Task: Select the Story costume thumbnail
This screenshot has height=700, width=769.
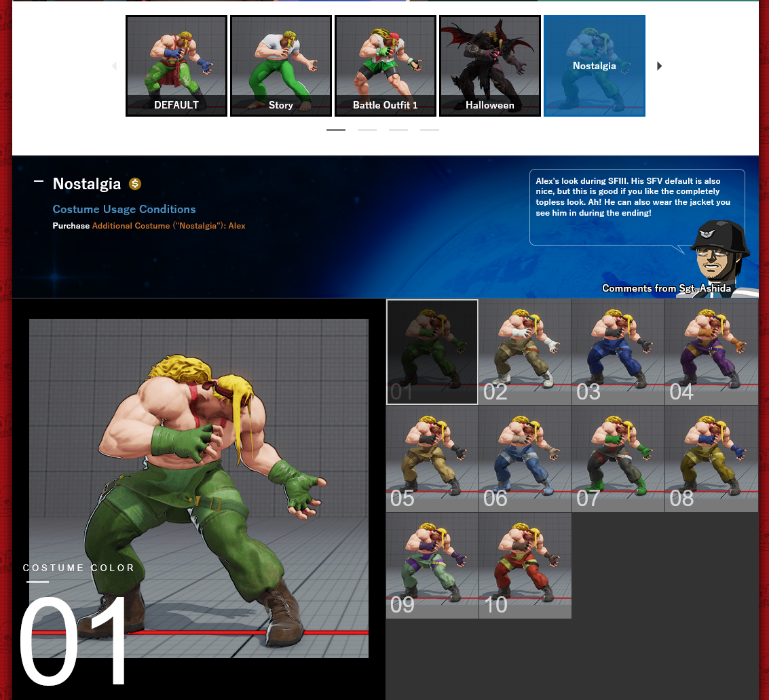Action: (280, 66)
